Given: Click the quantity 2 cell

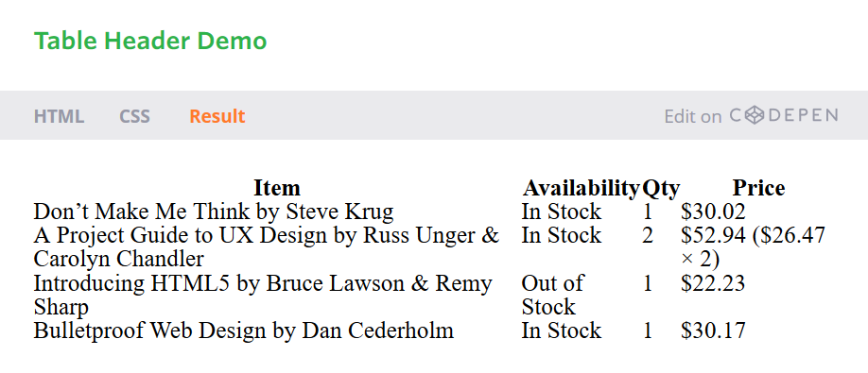Looking at the screenshot, I should 648,235.
